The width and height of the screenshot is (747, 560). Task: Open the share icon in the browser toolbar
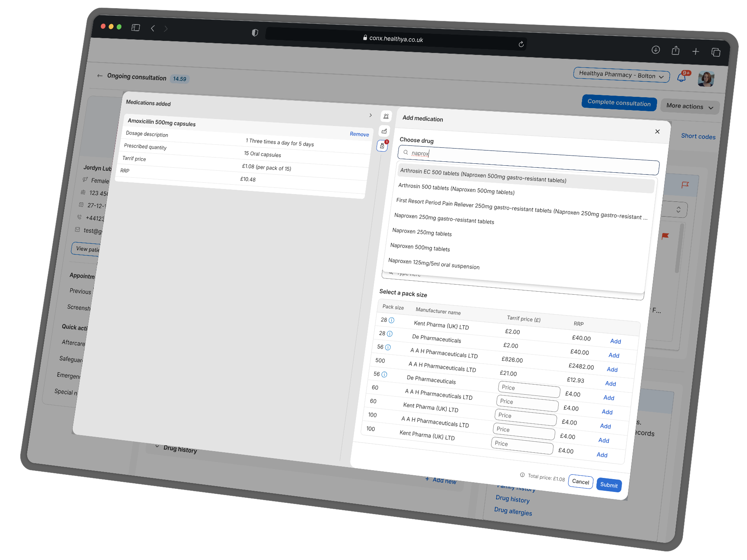click(x=675, y=50)
